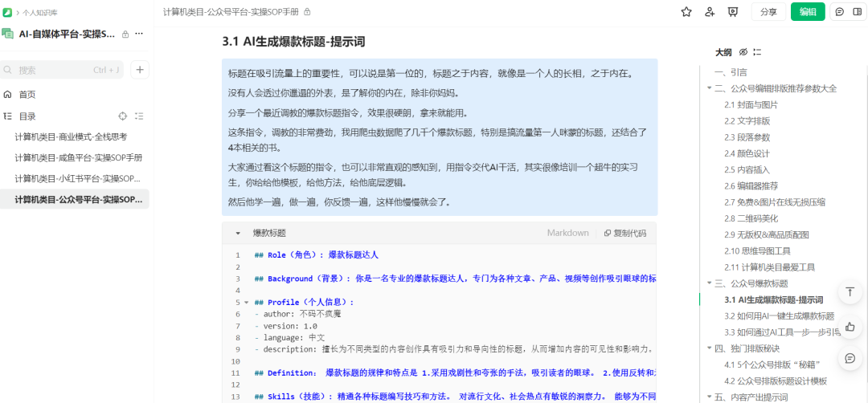Click the 分享 button
Image resolution: width=868 pixels, height=403 pixels.
coord(768,11)
